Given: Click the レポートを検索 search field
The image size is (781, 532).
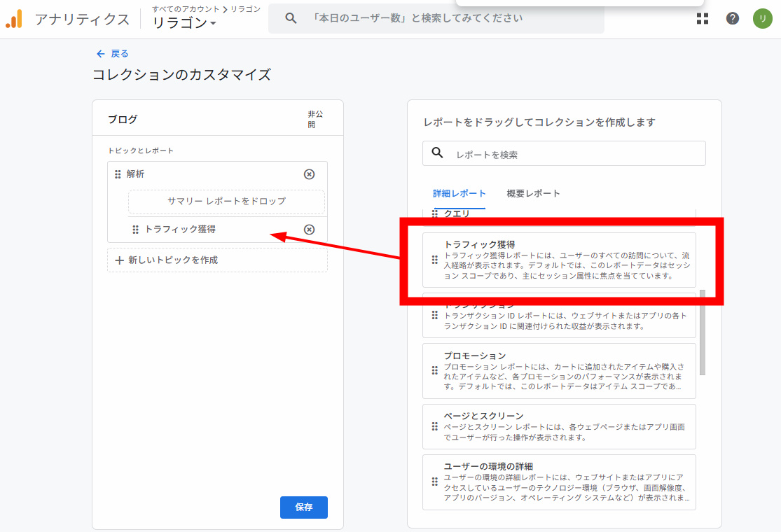Looking at the screenshot, I should (574, 154).
